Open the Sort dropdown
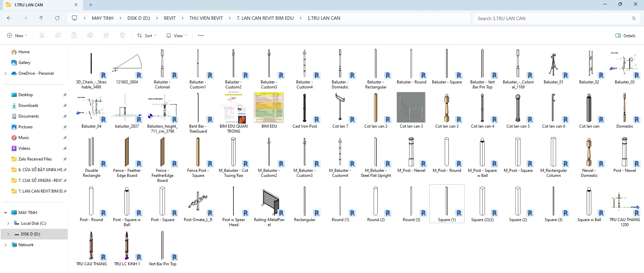 (147, 36)
